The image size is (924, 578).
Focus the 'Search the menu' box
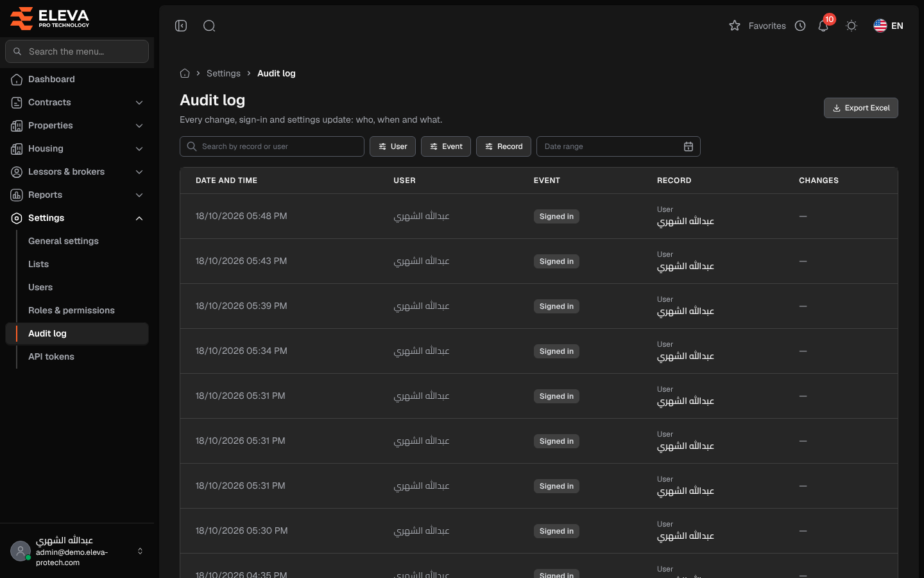pyautogui.click(x=77, y=51)
